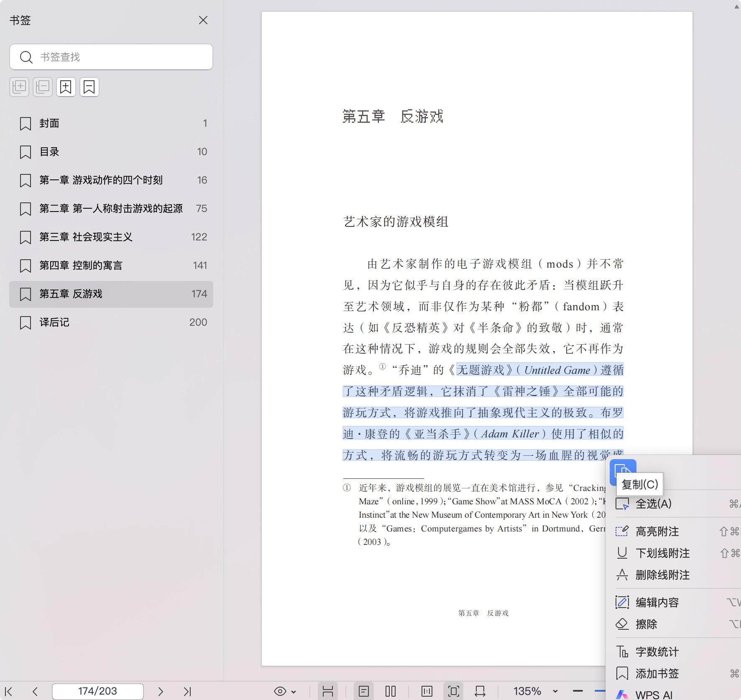
Task: Open the 135% zoom level dropdown
Action: click(555, 692)
